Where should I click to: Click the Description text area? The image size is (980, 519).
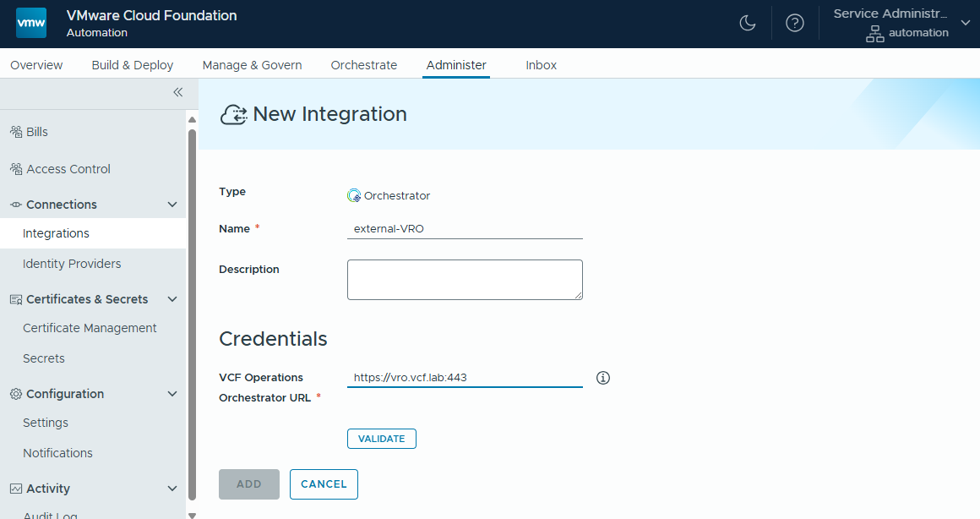pyautogui.click(x=465, y=280)
